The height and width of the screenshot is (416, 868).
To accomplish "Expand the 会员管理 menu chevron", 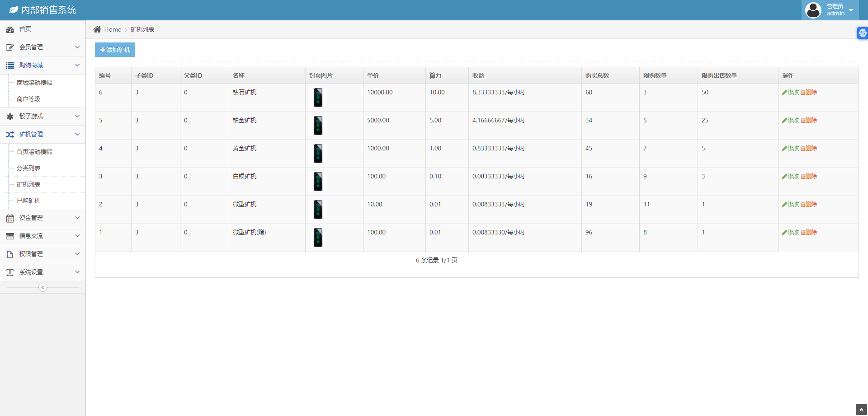I will click(x=77, y=47).
